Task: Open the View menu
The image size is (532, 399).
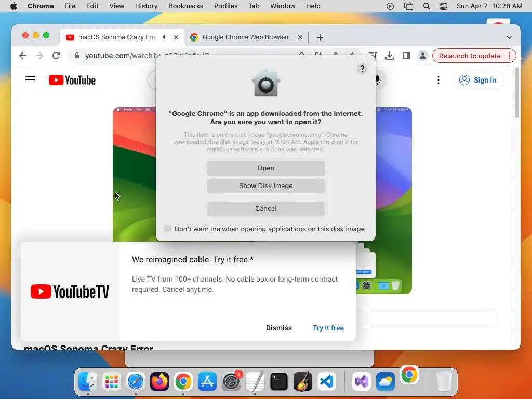Action: pyautogui.click(x=116, y=6)
